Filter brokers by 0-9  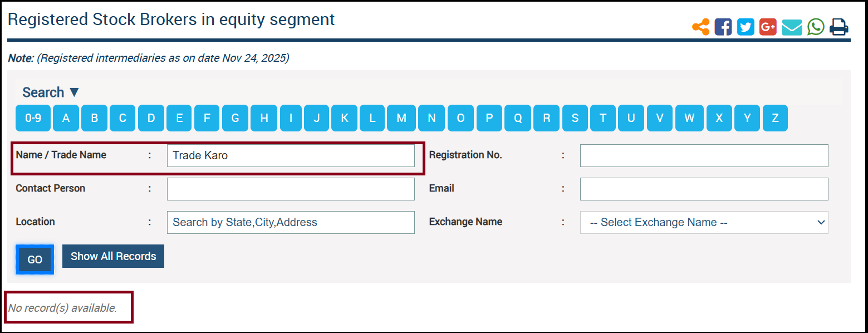[33, 118]
